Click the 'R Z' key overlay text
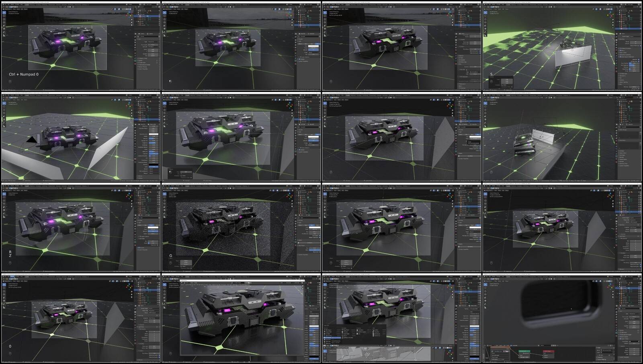Viewport: 643px width, 364px height. pos(10,254)
